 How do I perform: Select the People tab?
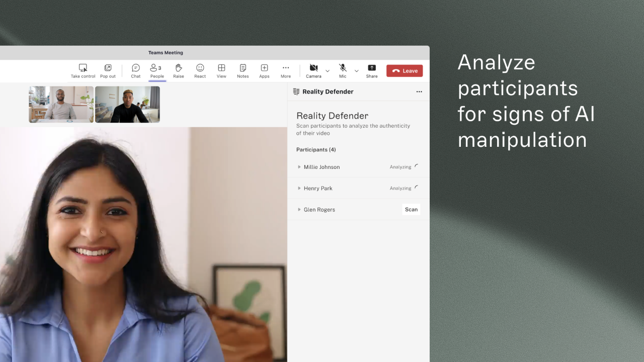point(157,71)
